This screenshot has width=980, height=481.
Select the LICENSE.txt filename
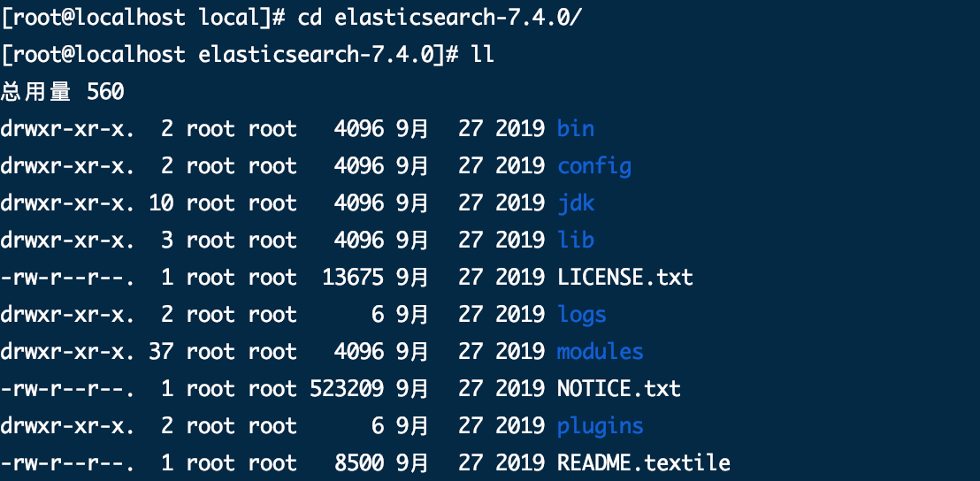pos(625,277)
